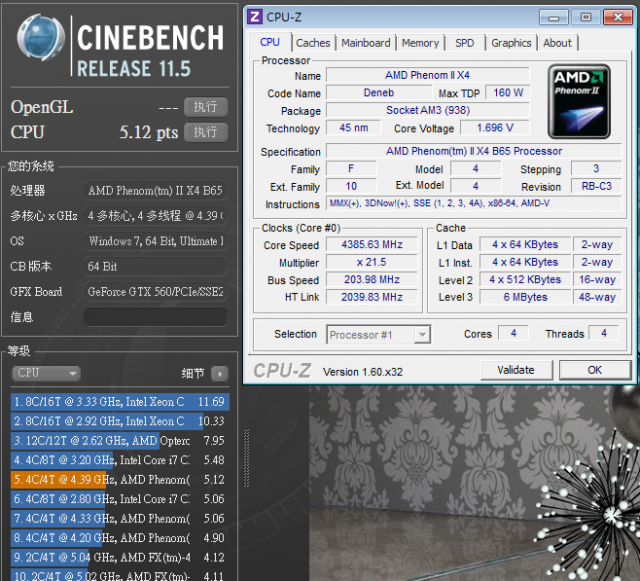Select the CPU tab in CPU-Z

(270, 42)
